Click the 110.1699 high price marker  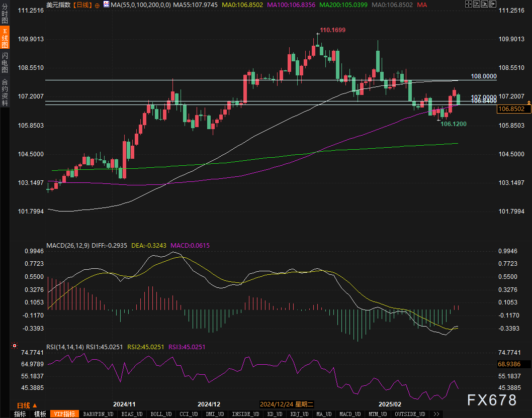pos(333,31)
